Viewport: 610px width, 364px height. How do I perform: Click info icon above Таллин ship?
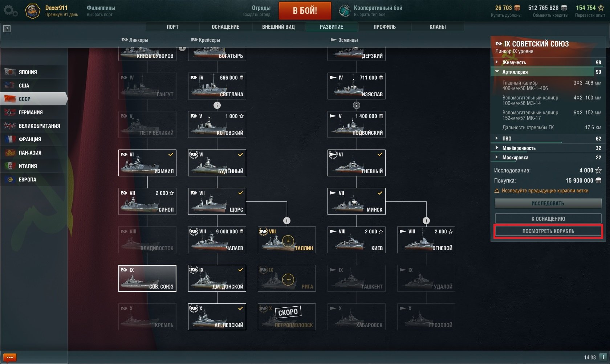click(x=287, y=221)
